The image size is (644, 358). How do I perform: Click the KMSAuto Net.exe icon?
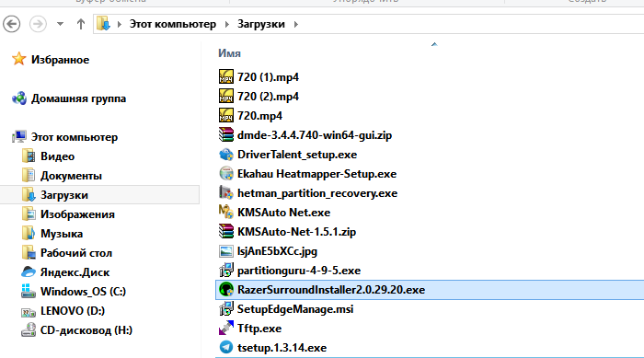[226, 212]
